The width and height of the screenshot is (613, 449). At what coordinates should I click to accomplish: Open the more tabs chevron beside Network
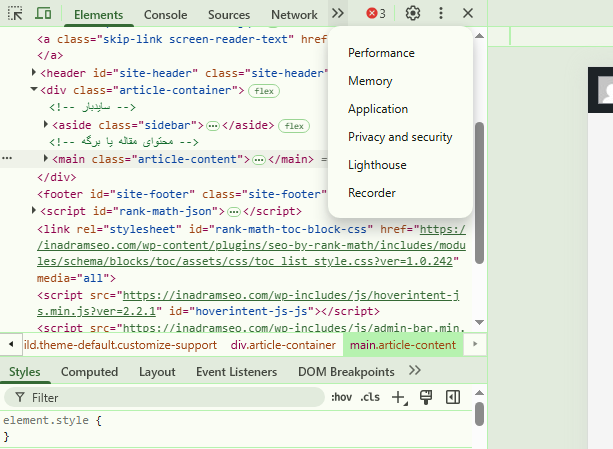point(338,13)
